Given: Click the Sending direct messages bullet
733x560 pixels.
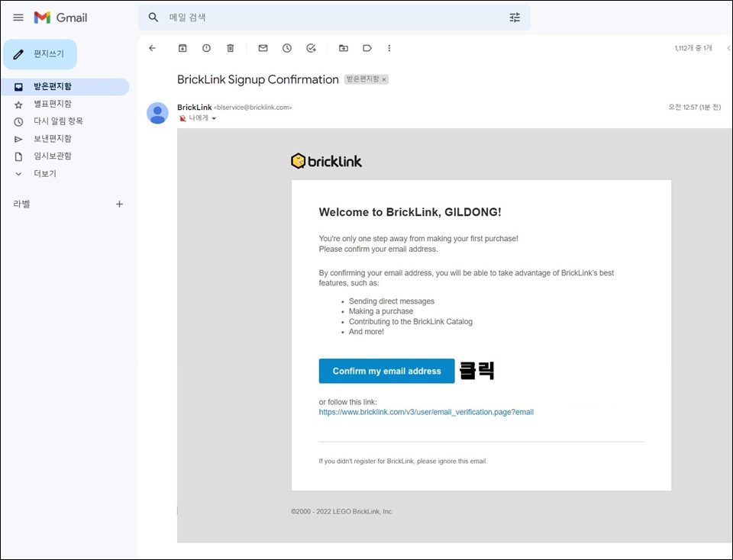Looking at the screenshot, I should click(x=391, y=301).
